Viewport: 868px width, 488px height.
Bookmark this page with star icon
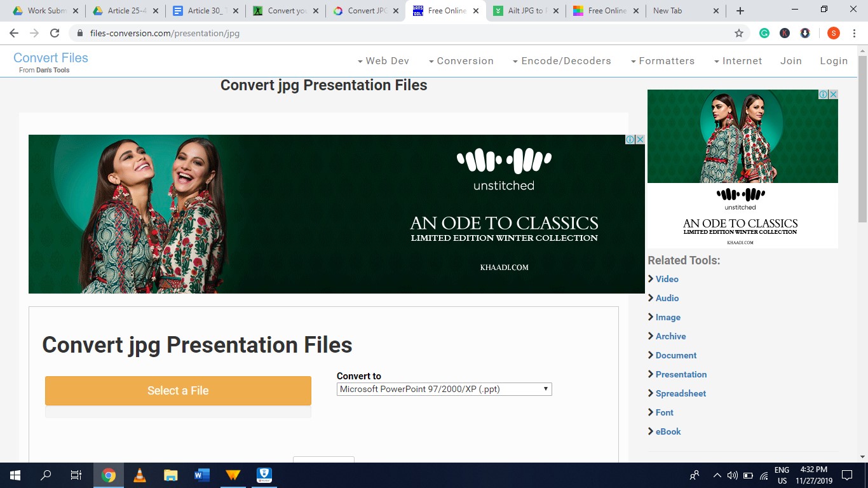pyautogui.click(x=739, y=33)
